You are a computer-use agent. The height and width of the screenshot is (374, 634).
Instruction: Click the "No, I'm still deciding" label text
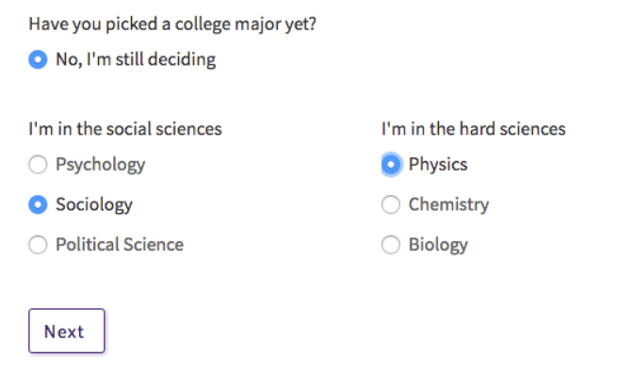coord(135,60)
